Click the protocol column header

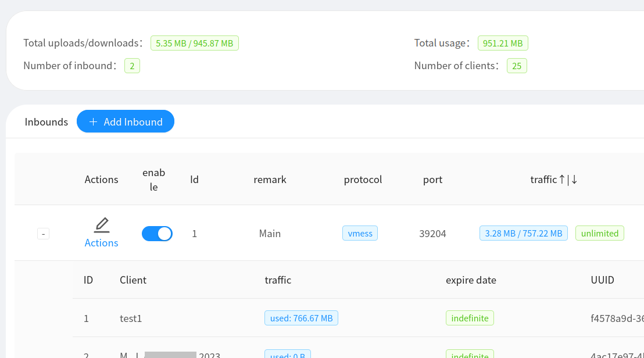tap(363, 180)
